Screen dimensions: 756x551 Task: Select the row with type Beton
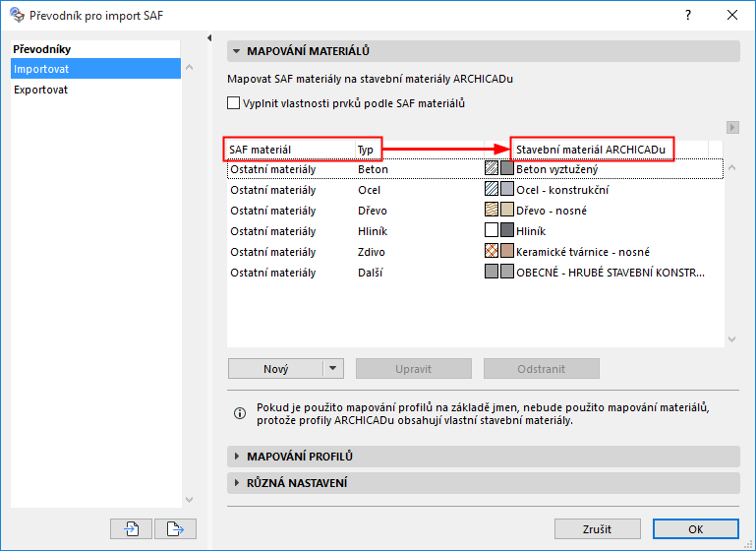[x=475, y=169]
